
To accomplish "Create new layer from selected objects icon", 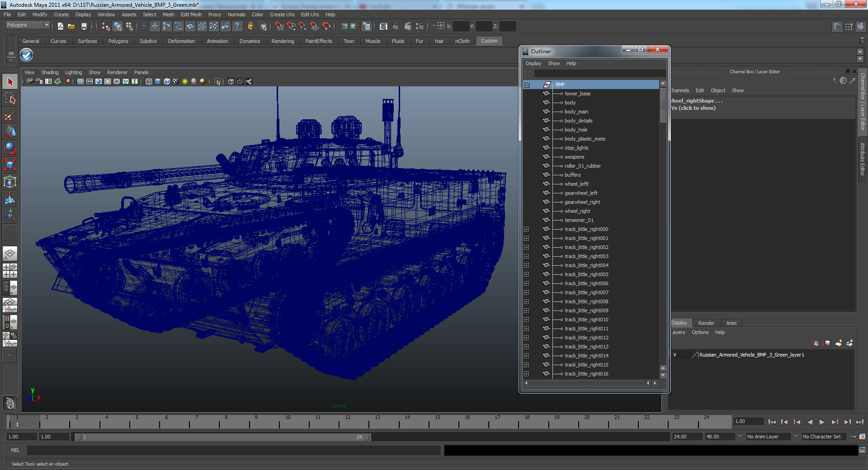I will 849,343.
